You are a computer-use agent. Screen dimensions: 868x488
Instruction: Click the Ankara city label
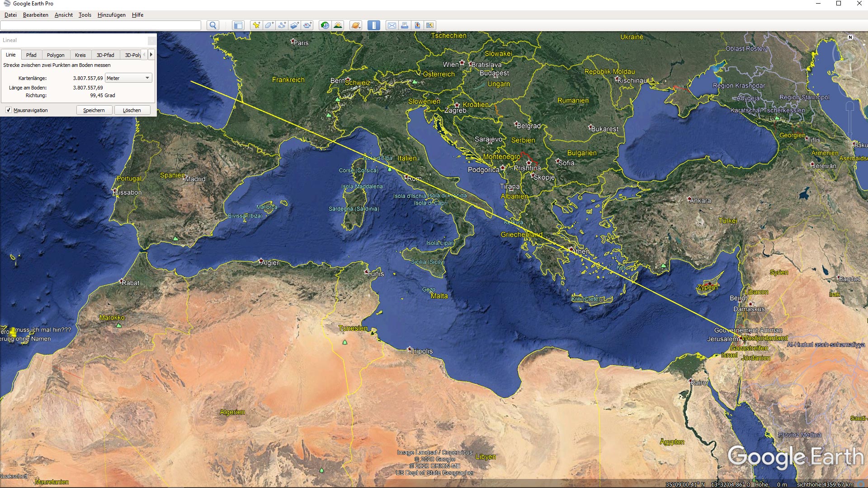tap(700, 201)
